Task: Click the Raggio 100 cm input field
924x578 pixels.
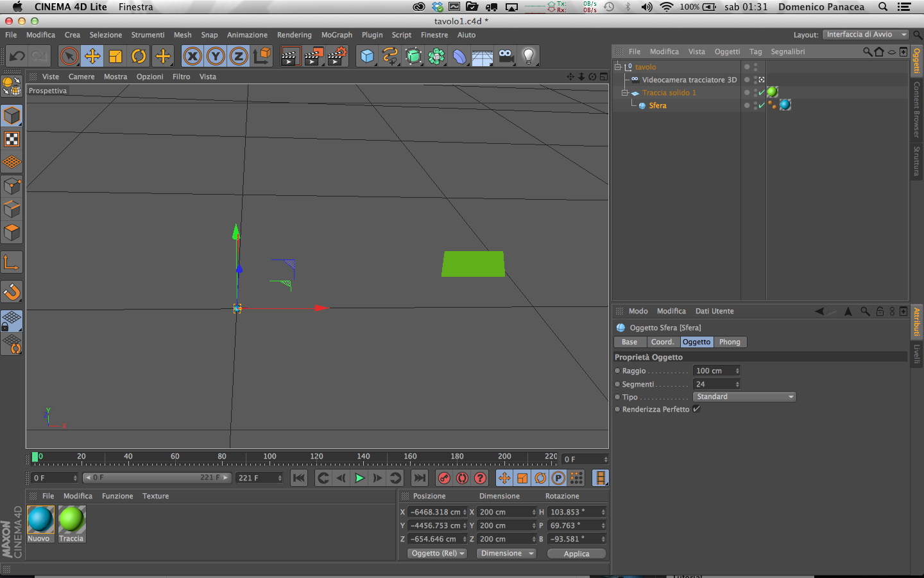Action: [714, 371]
